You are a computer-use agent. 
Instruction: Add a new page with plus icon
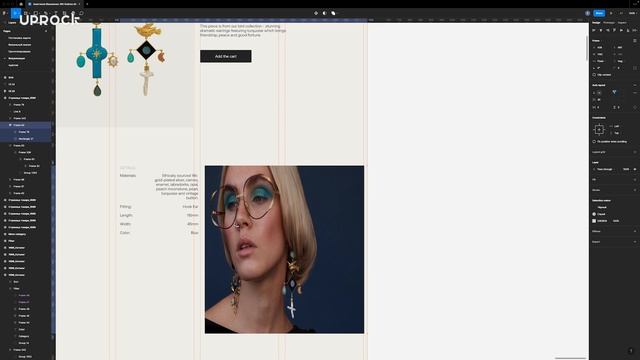click(x=46, y=31)
